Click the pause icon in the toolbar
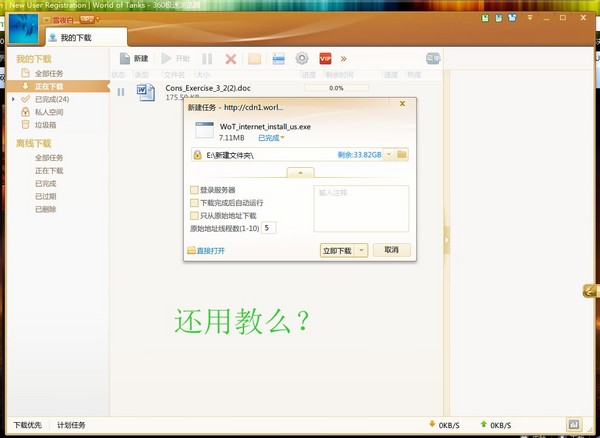This screenshot has width=600, height=438. (x=207, y=59)
